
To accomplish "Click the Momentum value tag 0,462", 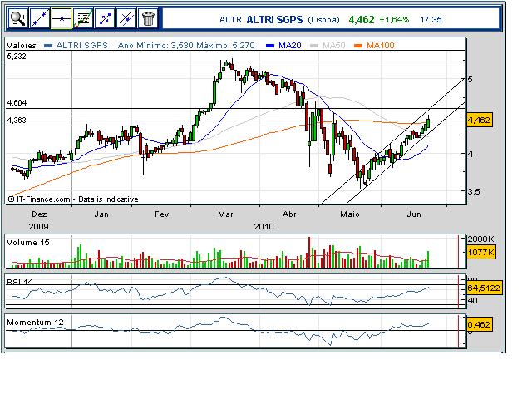I will point(479,325).
